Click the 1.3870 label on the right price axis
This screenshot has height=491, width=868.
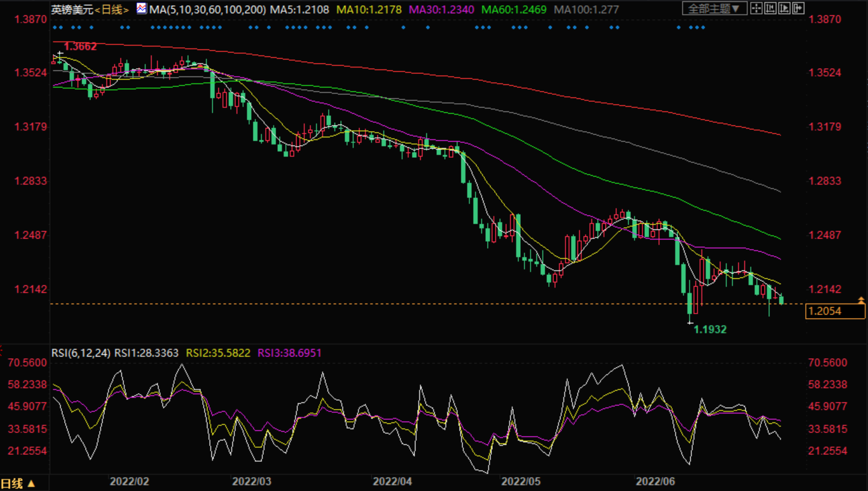[825, 19]
